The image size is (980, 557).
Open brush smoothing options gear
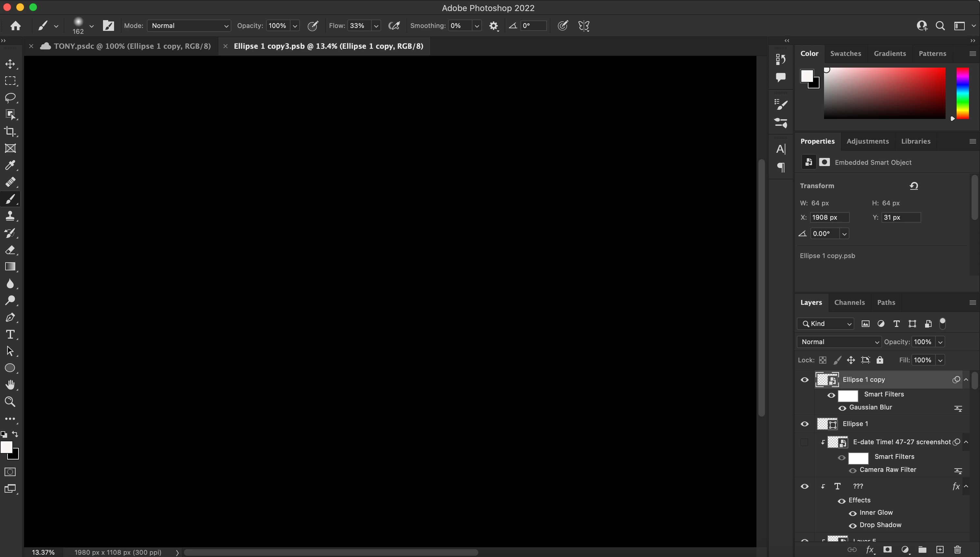coord(494,26)
